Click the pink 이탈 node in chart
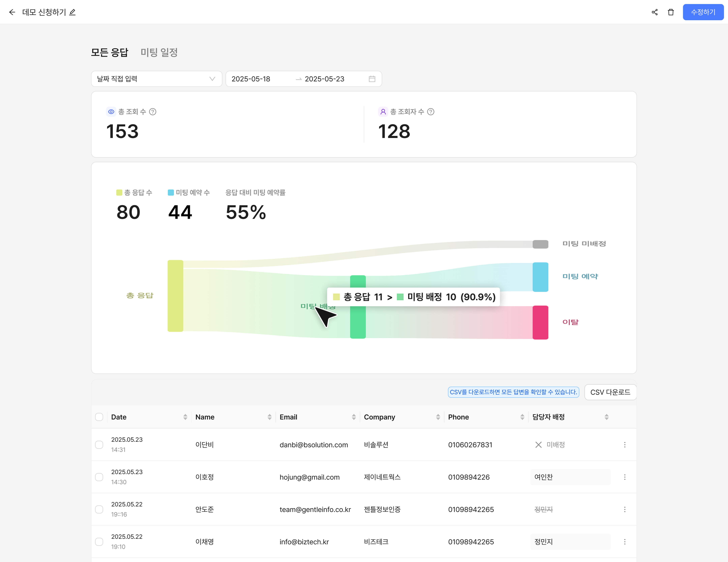Image resolution: width=728 pixels, height=562 pixels. coord(540,322)
